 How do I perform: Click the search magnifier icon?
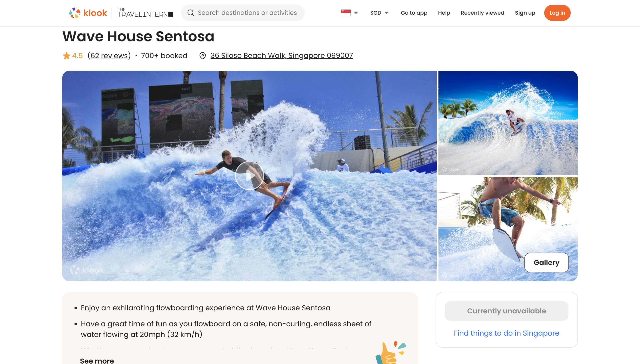click(191, 13)
